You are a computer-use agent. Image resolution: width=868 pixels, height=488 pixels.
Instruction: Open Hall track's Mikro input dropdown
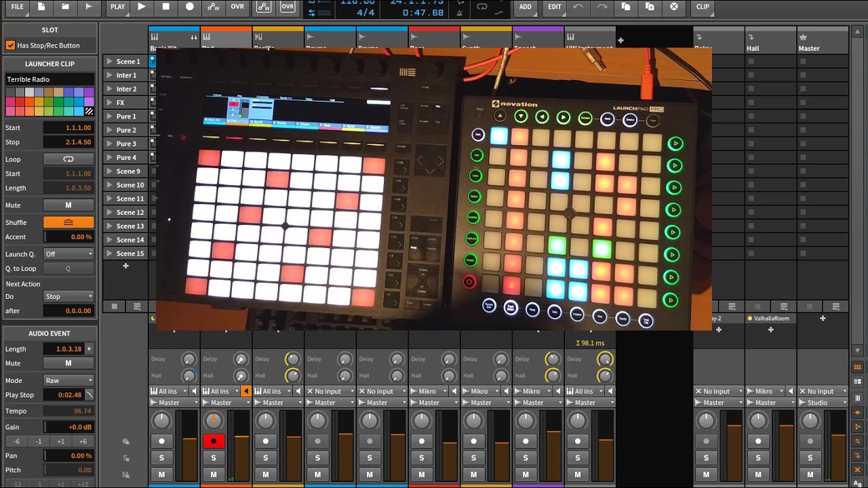766,391
